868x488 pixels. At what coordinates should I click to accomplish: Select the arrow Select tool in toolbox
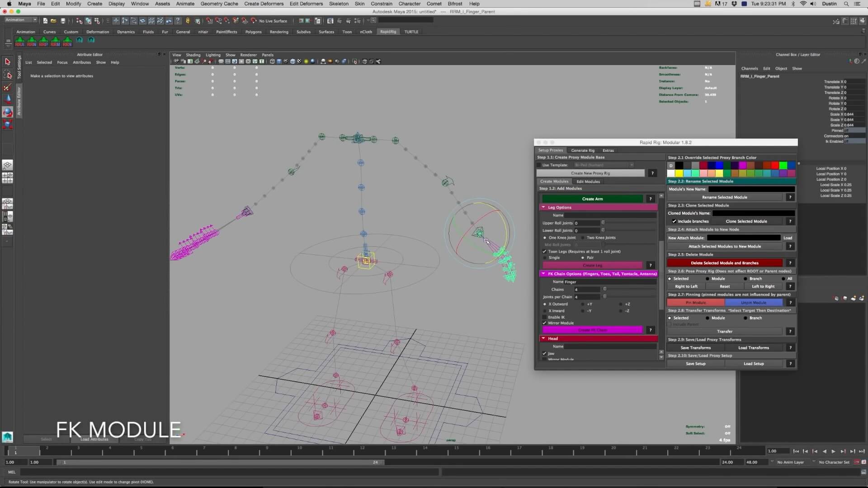(7, 61)
